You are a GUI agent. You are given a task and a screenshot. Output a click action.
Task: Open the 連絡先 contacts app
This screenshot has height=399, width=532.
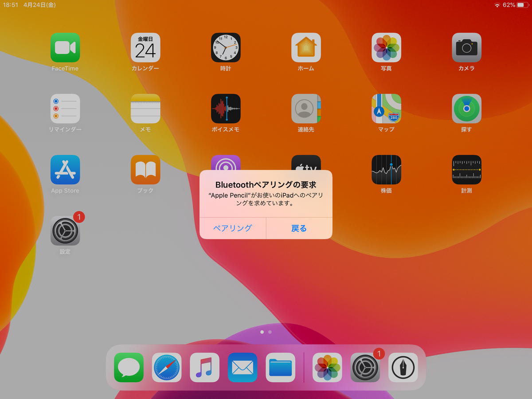pos(306,109)
